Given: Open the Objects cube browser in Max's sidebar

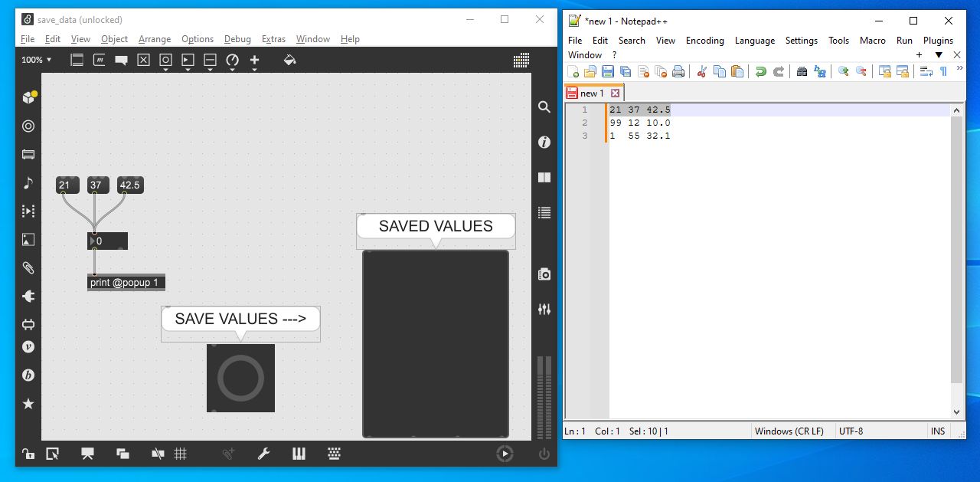Looking at the screenshot, I should 28,97.
